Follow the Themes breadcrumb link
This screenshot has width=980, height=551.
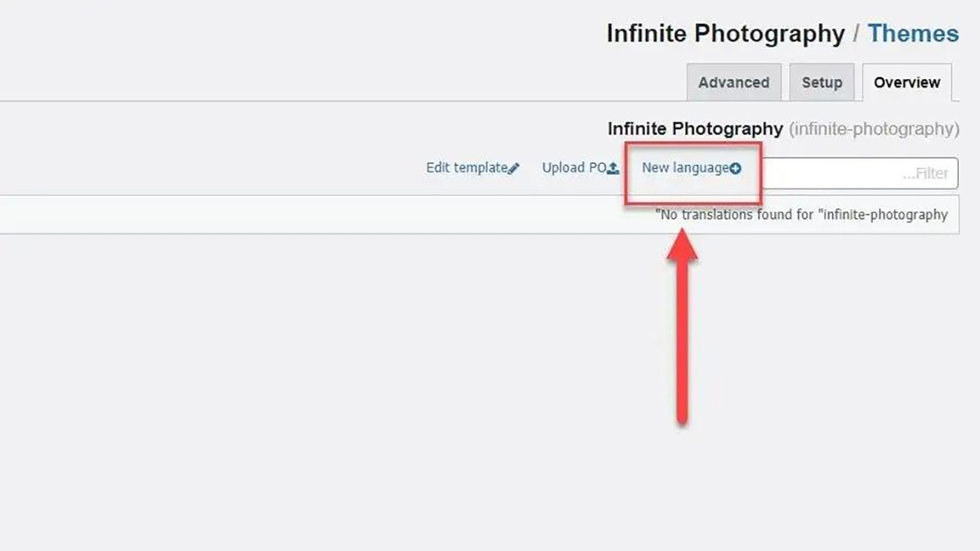coord(913,34)
